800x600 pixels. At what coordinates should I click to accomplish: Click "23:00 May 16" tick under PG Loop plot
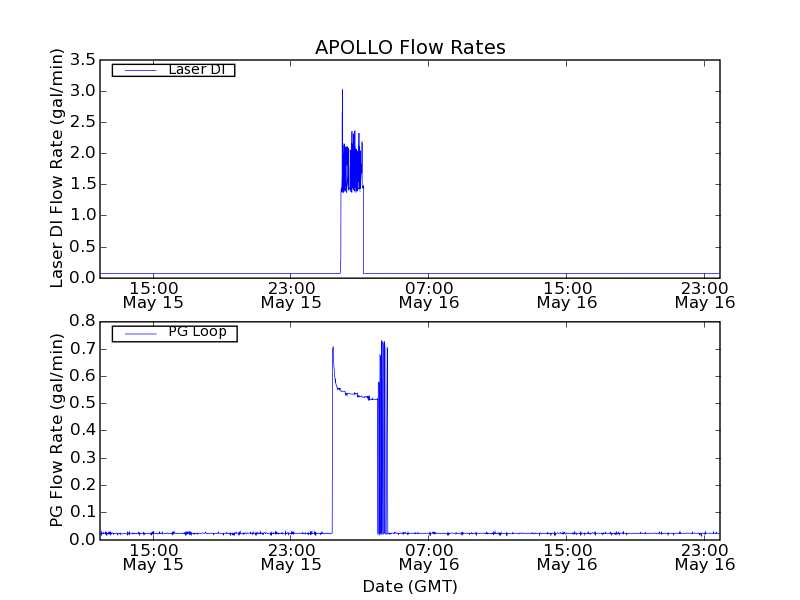coord(705,558)
